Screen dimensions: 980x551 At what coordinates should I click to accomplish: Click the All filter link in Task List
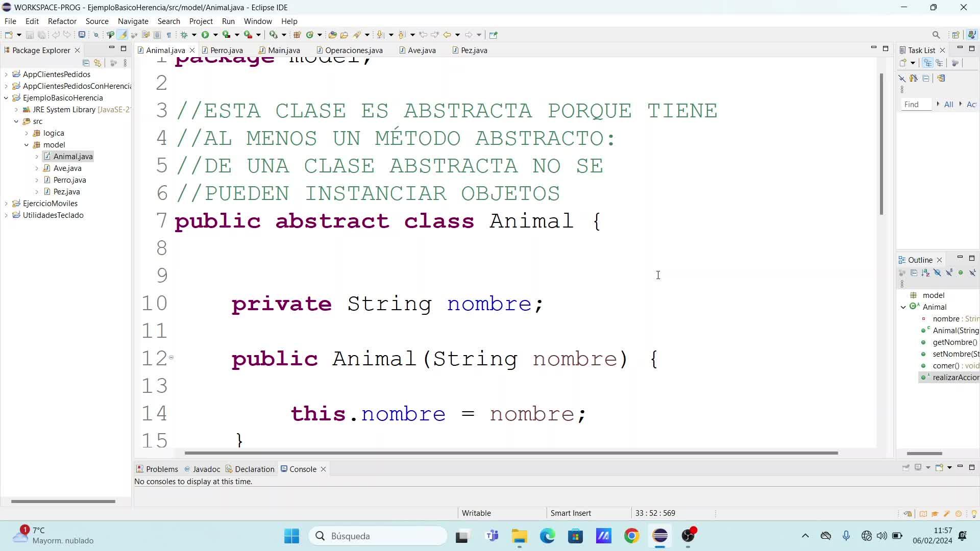(948, 104)
